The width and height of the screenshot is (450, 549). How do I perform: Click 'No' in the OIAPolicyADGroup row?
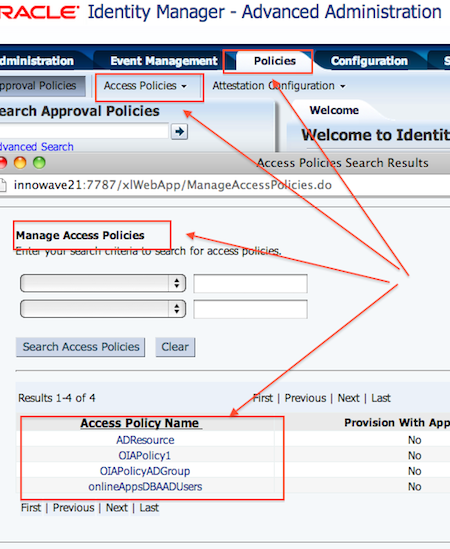415,471
